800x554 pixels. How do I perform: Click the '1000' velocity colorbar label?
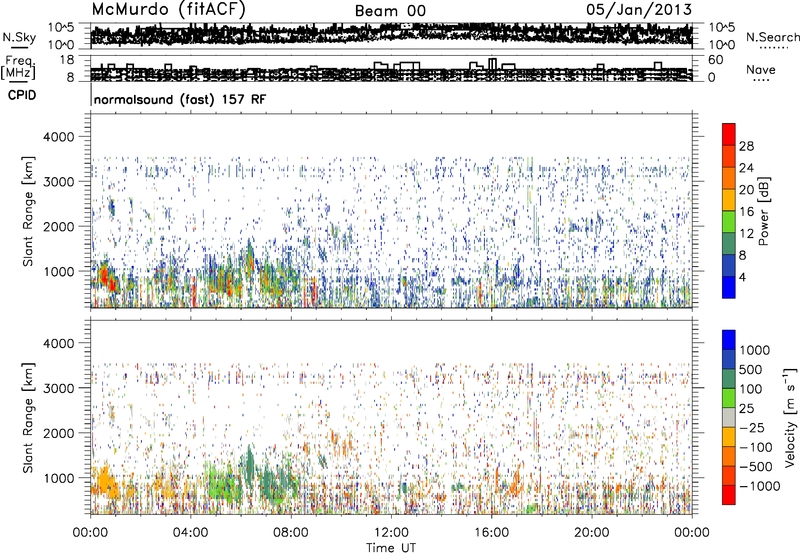pos(755,350)
